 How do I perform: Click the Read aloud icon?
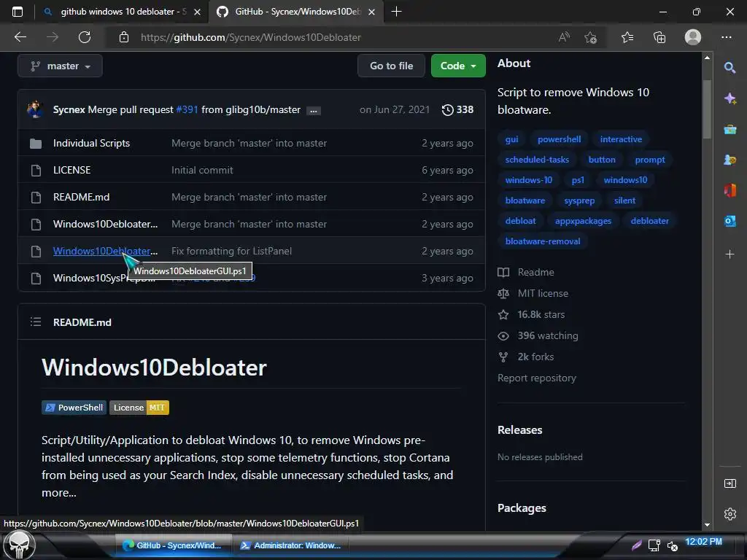pos(564,37)
